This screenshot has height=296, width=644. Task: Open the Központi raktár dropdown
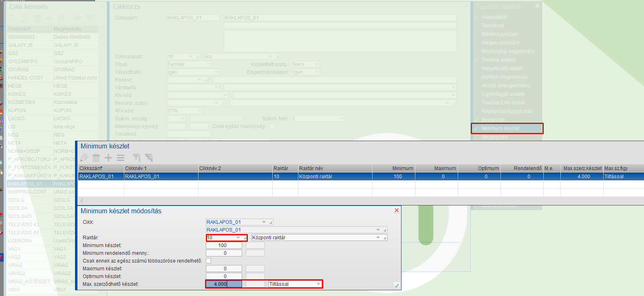pos(378,238)
